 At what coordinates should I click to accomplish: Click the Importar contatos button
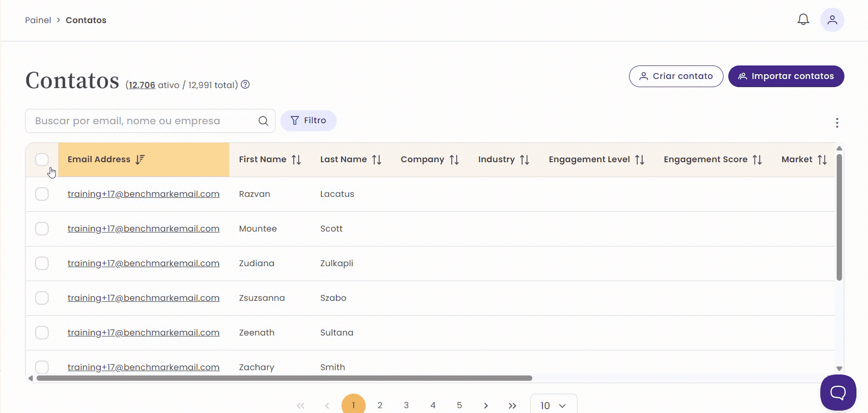[x=786, y=76]
